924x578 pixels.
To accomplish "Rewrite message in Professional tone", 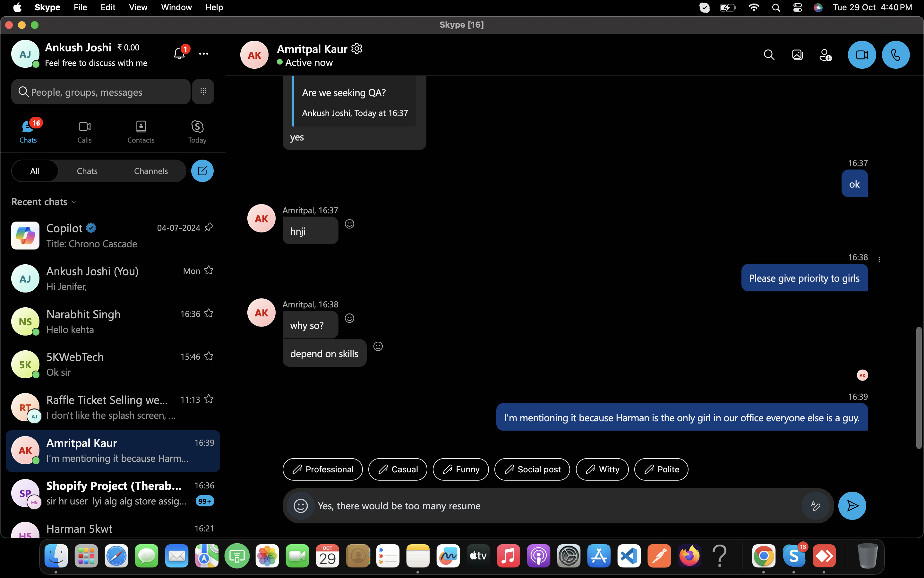I will pyautogui.click(x=323, y=469).
